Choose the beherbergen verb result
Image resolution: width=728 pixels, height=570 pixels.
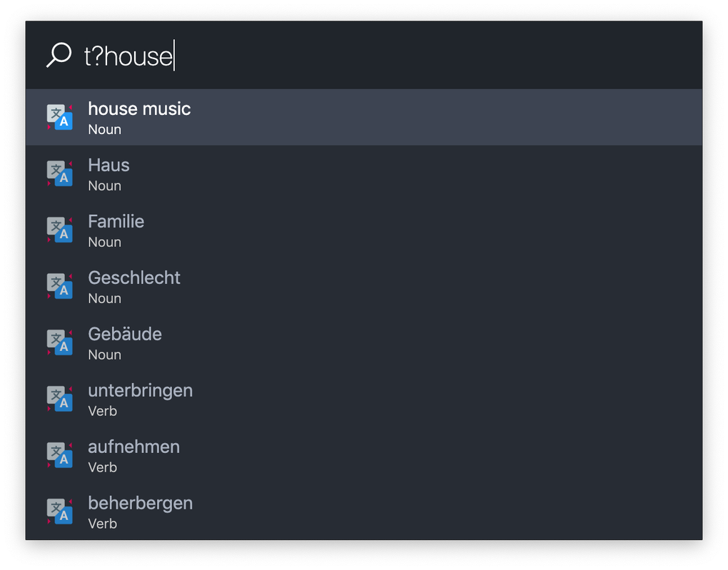pos(363,511)
